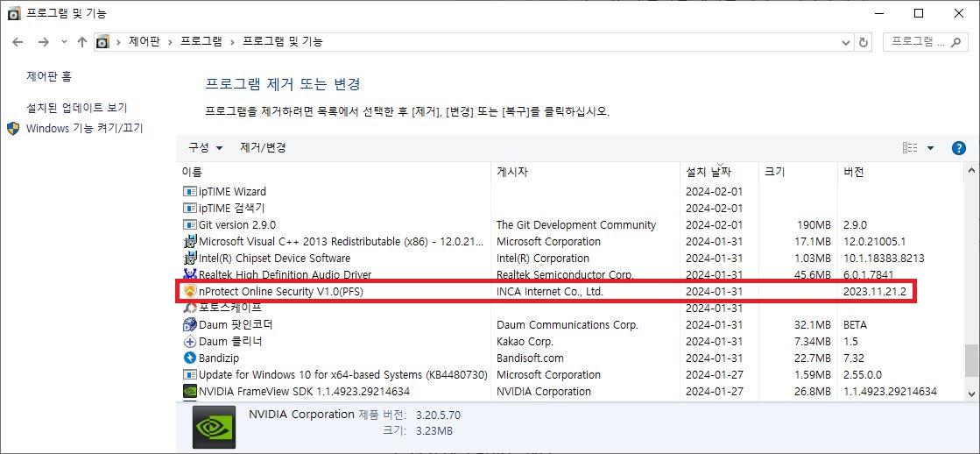This screenshot has width=980, height=454.
Task: Select 제어판 in the breadcrumb path
Action: [x=145, y=42]
